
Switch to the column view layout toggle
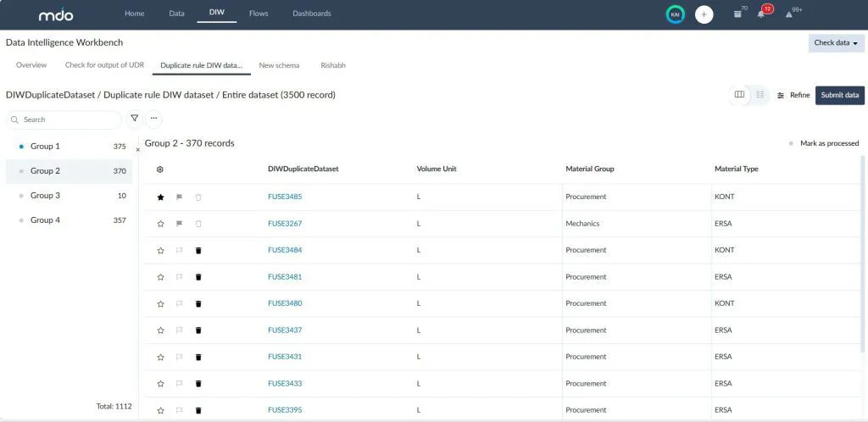click(740, 95)
